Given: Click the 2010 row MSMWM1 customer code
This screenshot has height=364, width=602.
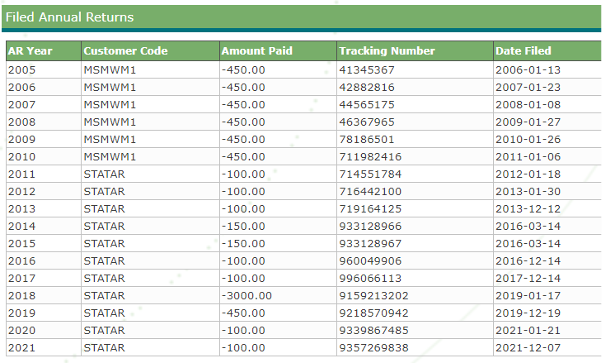Looking at the screenshot, I should (x=110, y=157).
